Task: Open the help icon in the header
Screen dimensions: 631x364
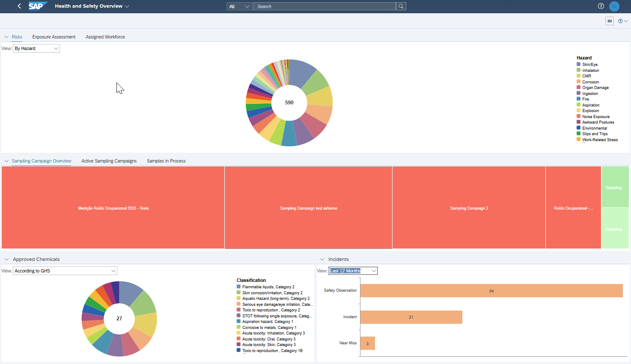Action: tap(601, 6)
